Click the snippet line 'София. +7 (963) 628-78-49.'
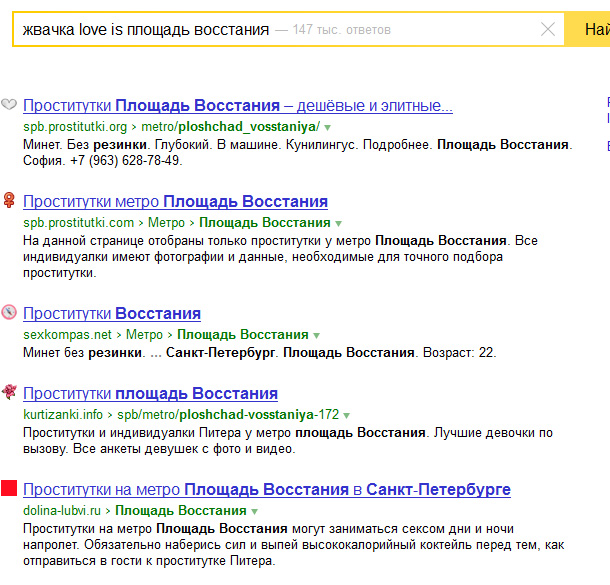610x585 pixels. pos(103,160)
